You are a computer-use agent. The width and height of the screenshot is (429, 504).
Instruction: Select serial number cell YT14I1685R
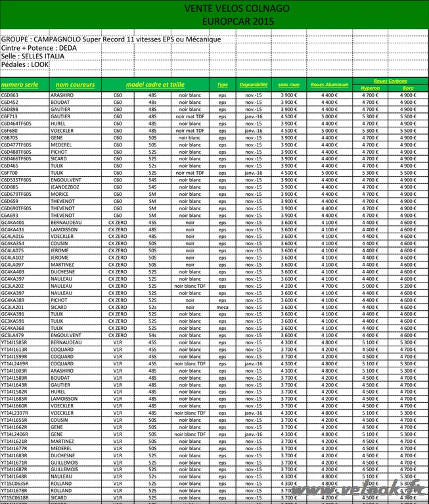coord(14,399)
